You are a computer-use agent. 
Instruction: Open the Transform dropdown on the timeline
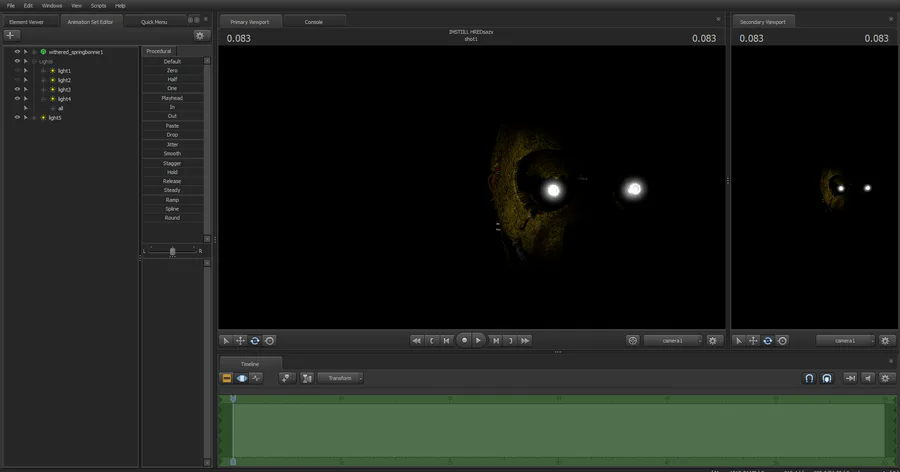pyautogui.click(x=340, y=378)
